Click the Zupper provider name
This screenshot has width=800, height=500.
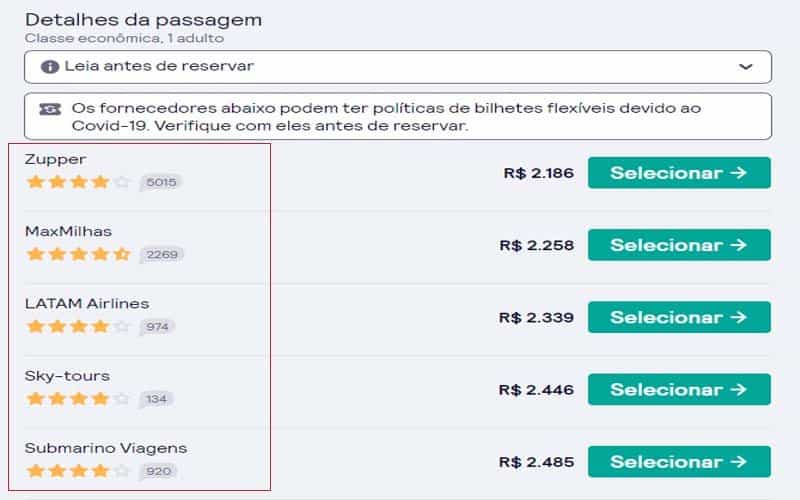(55, 160)
